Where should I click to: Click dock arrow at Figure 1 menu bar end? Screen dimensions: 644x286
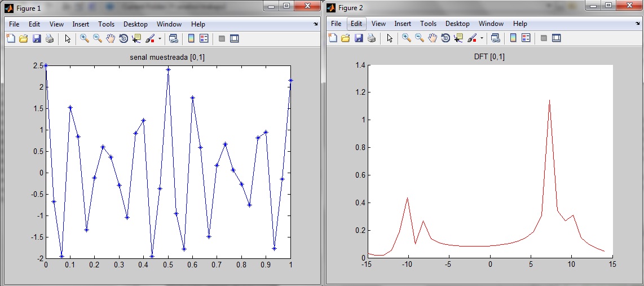coord(315,25)
